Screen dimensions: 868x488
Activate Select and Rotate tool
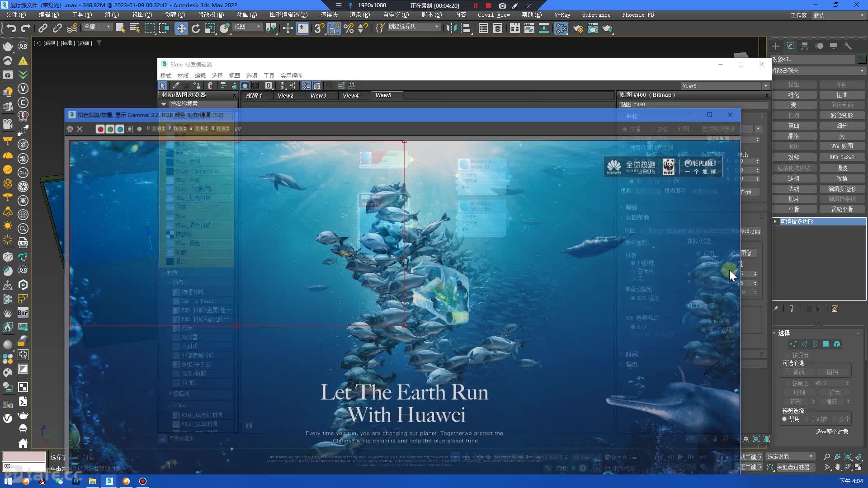[195, 28]
